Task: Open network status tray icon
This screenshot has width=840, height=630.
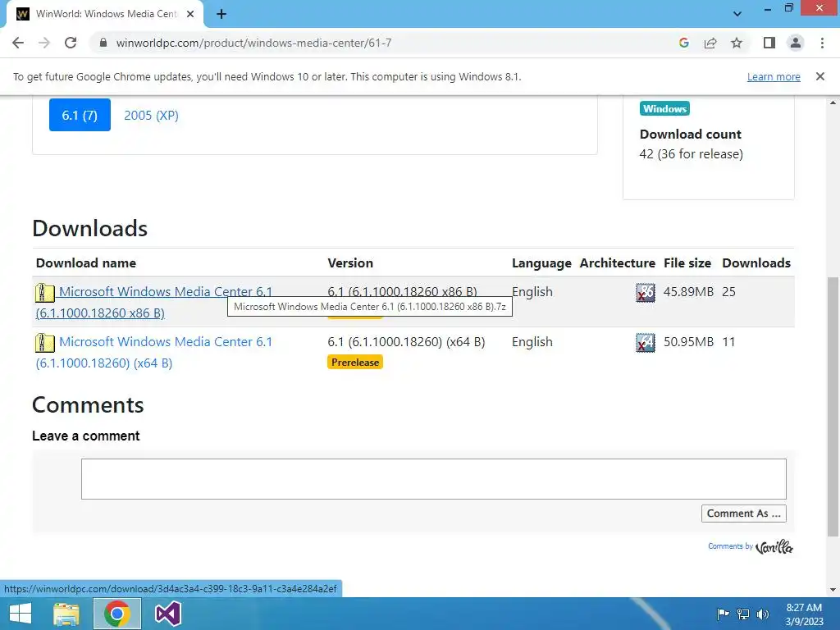Action: coord(743,614)
